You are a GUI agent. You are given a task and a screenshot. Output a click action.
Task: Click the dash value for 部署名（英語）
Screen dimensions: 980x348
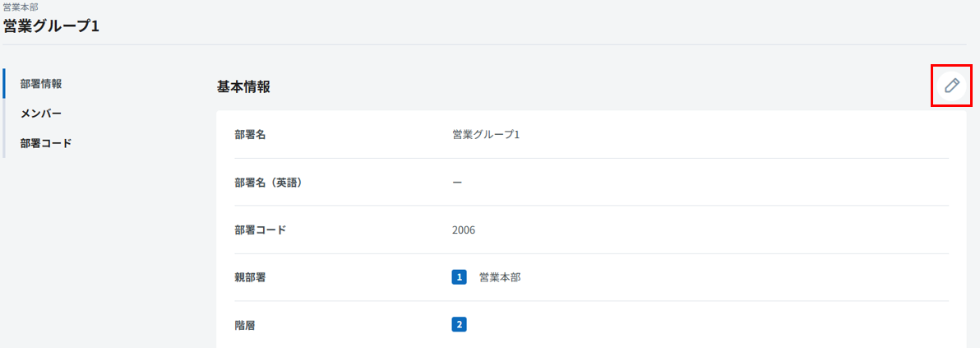pos(457,183)
